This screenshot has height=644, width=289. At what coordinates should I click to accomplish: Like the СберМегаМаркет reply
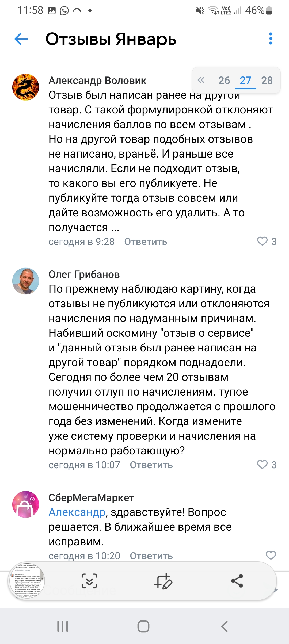(271, 555)
